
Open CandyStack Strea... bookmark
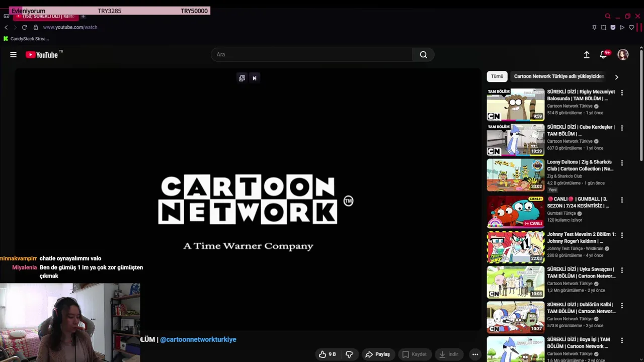[26, 39]
